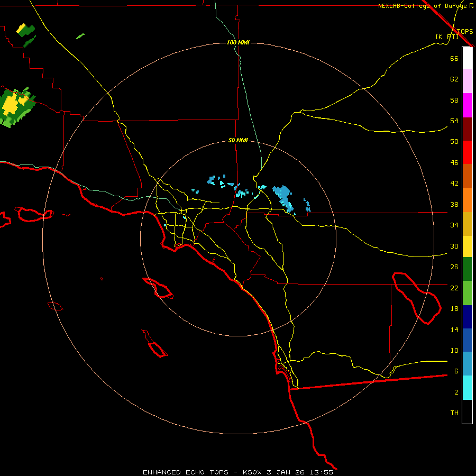The image size is (476, 476).
Task: Click the light pink legend swatch
Action: 467,81
